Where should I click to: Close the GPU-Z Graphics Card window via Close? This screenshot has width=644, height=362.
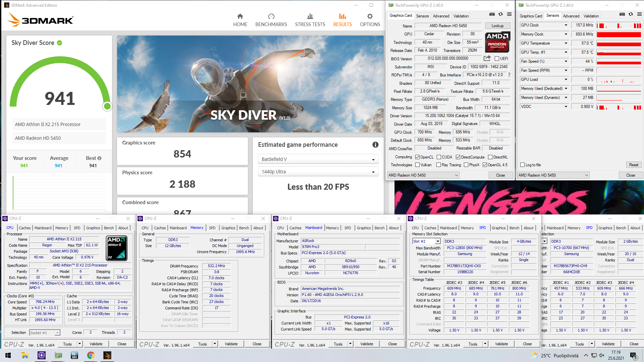500,175
